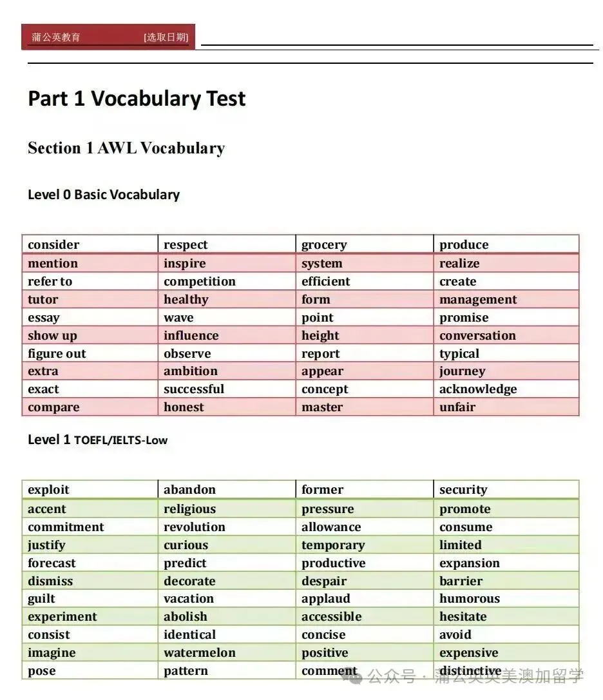Select the 'figure out' table cell
The image size is (603, 700).
click(90, 353)
